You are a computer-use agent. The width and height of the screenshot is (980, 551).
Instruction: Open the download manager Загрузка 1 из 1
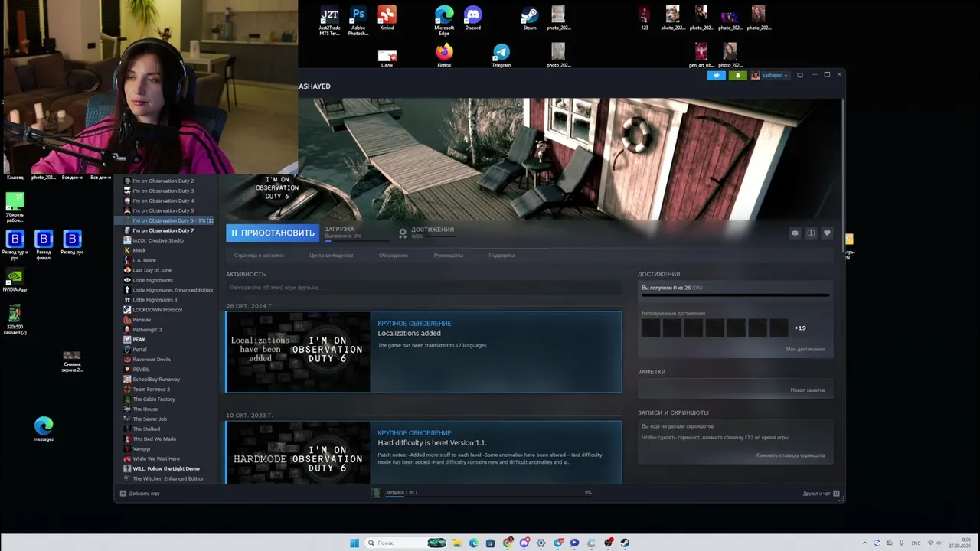[401, 493]
